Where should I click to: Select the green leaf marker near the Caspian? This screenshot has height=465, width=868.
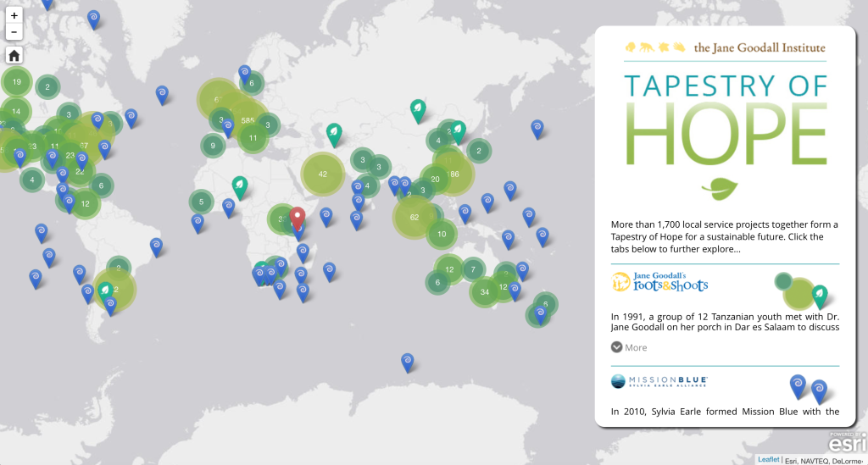point(334,135)
